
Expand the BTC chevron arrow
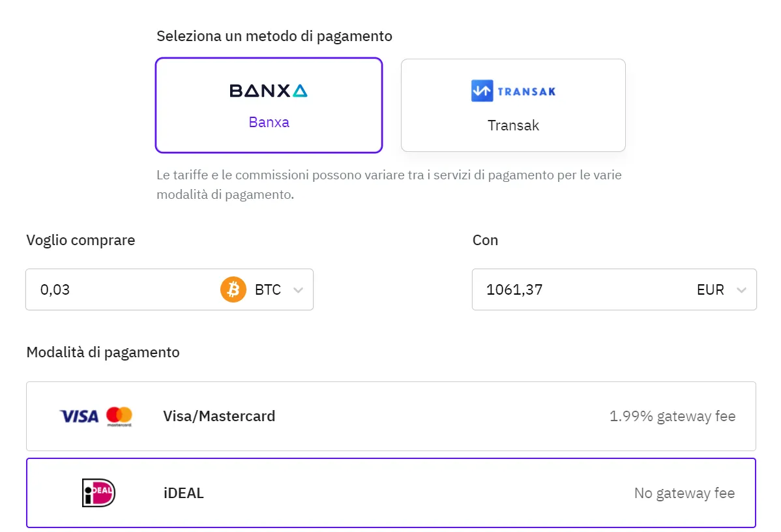tap(298, 290)
